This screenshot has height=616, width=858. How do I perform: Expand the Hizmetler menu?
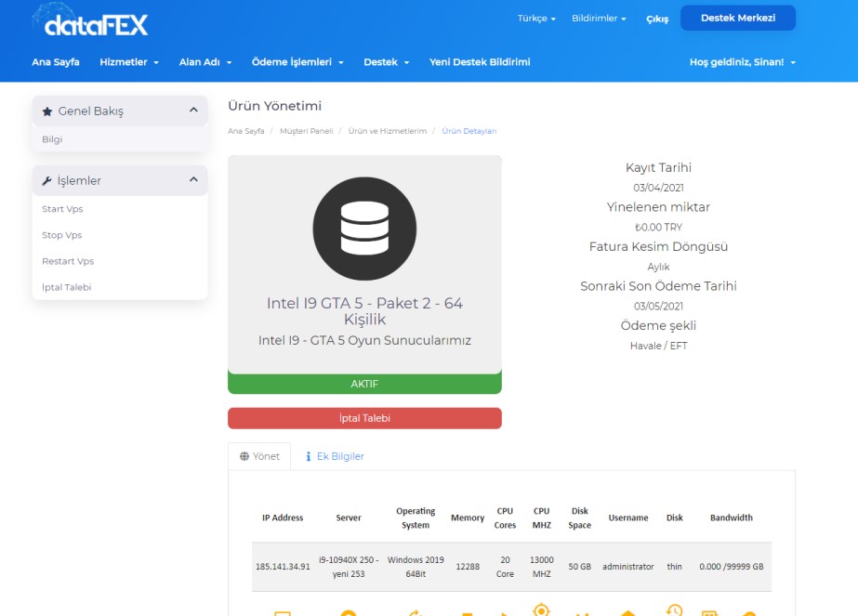pos(129,62)
